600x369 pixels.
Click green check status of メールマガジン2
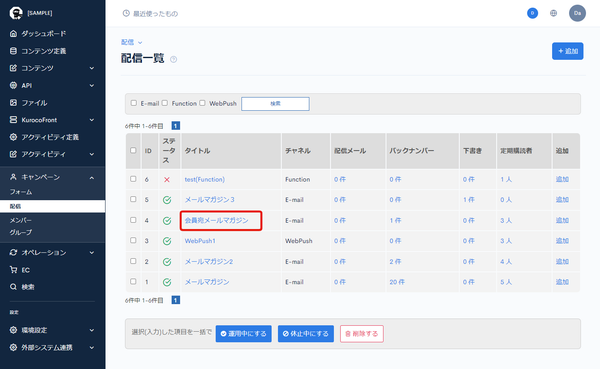[x=167, y=262]
